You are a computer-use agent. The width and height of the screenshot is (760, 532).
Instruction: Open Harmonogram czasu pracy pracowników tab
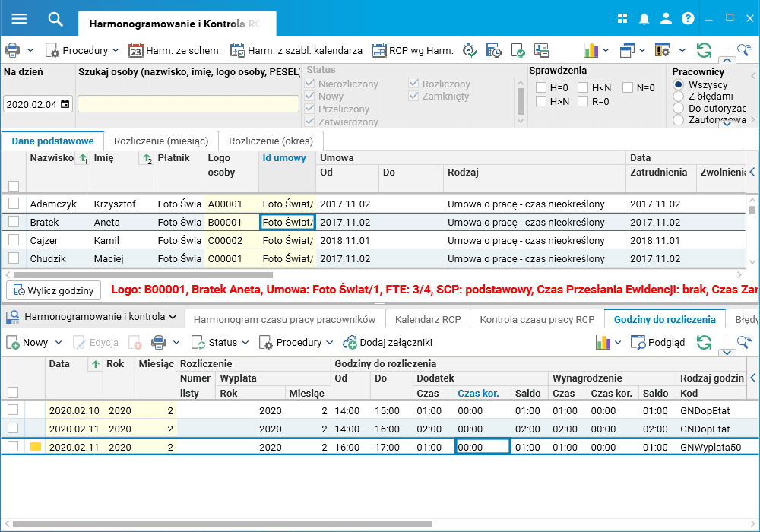coord(284,319)
